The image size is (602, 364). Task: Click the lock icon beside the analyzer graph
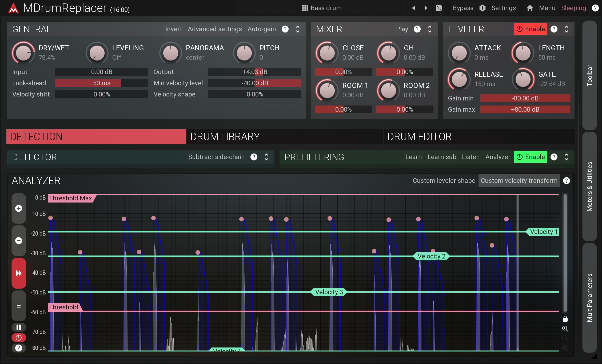click(x=565, y=319)
